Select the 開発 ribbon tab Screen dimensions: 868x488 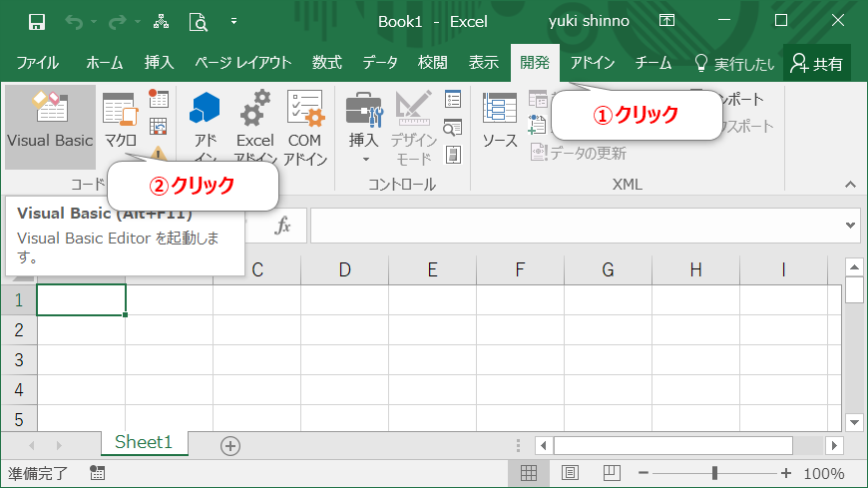535,63
